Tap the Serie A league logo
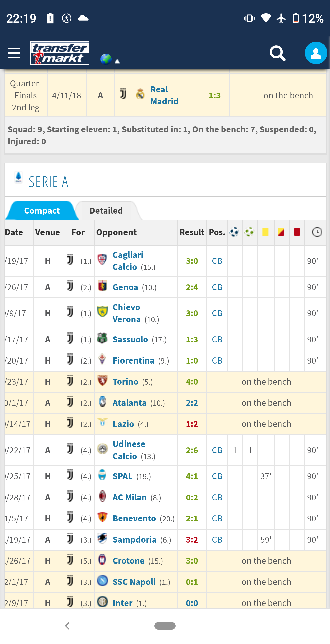330x644 pixels. (18, 177)
